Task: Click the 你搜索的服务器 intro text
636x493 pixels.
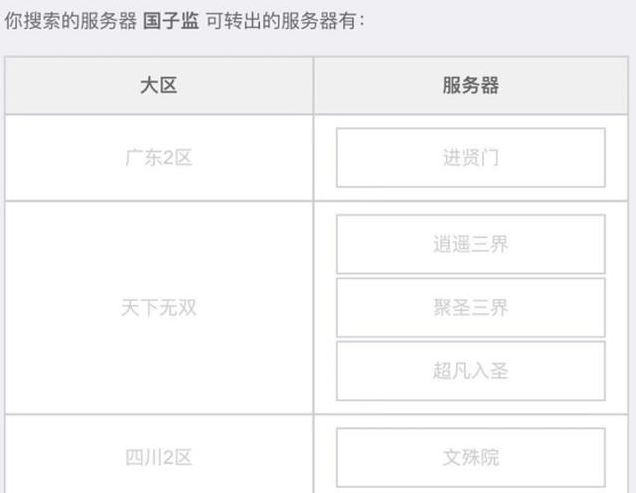Action: (x=71, y=21)
